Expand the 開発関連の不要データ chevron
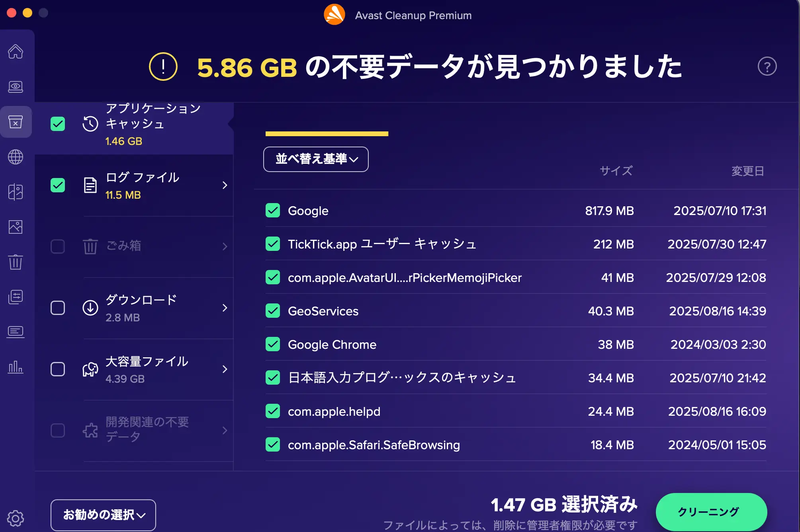This screenshot has height=532, width=800. [x=225, y=430]
